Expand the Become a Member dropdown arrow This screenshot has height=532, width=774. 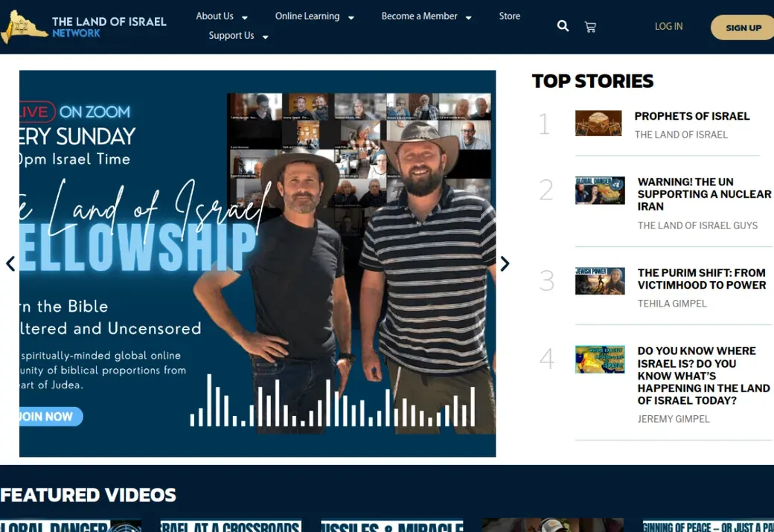coord(468,18)
